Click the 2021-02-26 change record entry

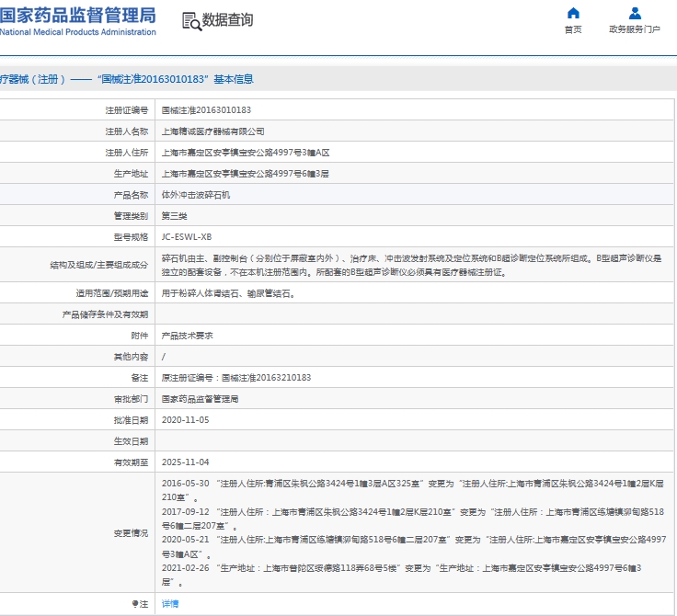coord(402,575)
